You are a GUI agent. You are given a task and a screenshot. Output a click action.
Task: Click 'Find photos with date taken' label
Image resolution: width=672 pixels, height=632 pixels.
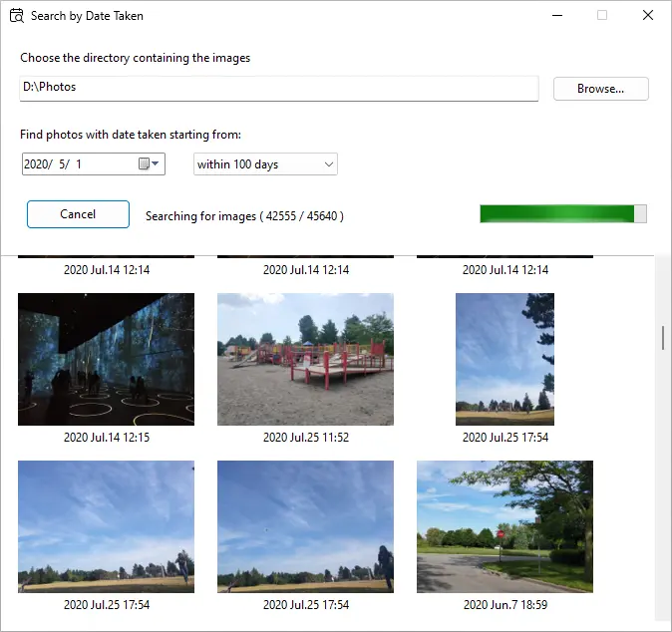click(131, 135)
